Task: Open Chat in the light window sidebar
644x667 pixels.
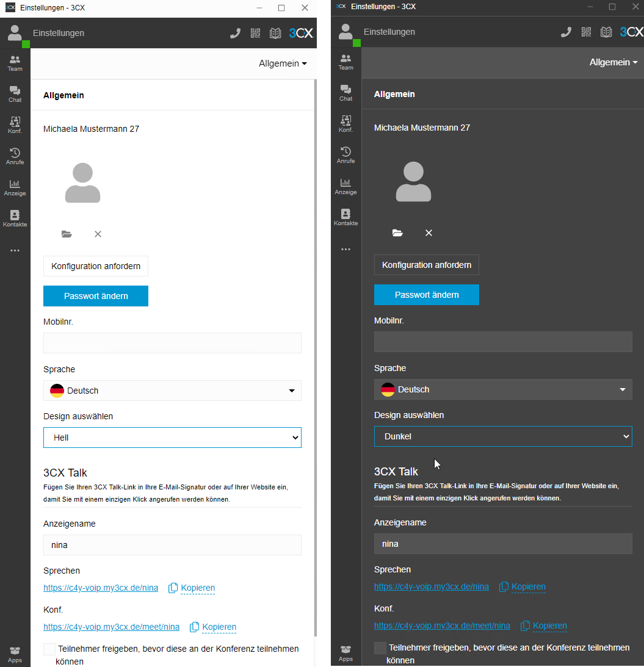Action: 15,95
